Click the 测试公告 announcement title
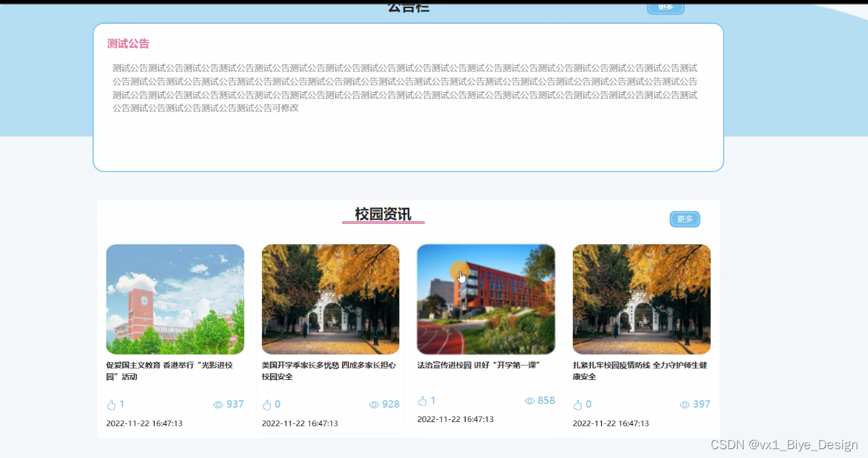 pyautogui.click(x=128, y=44)
